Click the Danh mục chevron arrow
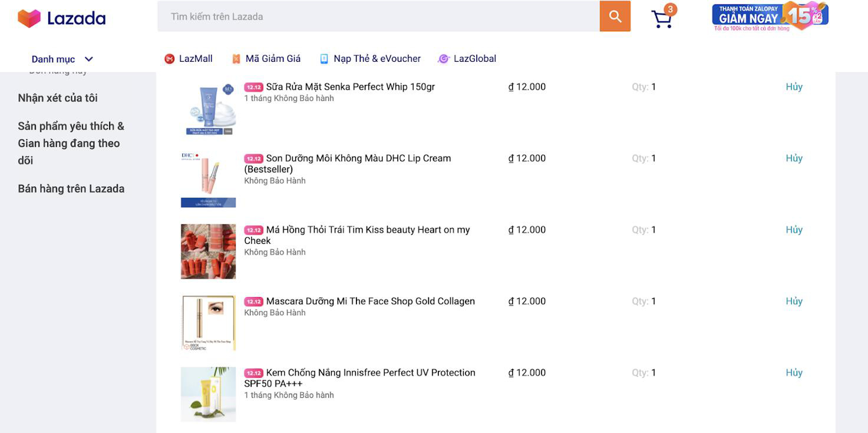The width and height of the screenshot is (868, 433). pyautogui.click(x=89, y=59)
